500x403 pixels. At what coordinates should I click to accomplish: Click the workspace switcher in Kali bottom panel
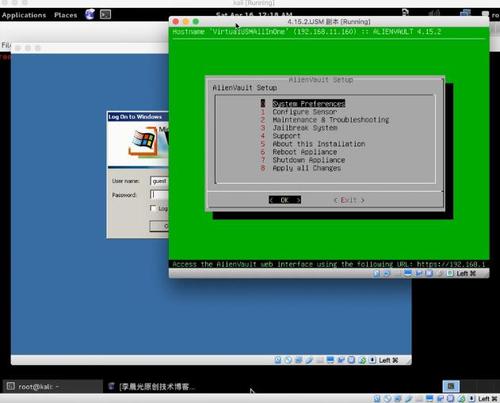pyautogui.click(x=451, y=386)
